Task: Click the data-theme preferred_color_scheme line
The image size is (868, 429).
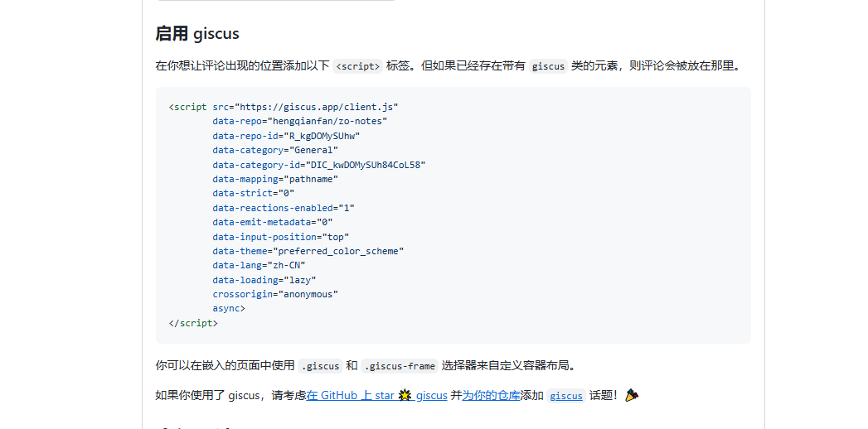Action: pos(308,251)
